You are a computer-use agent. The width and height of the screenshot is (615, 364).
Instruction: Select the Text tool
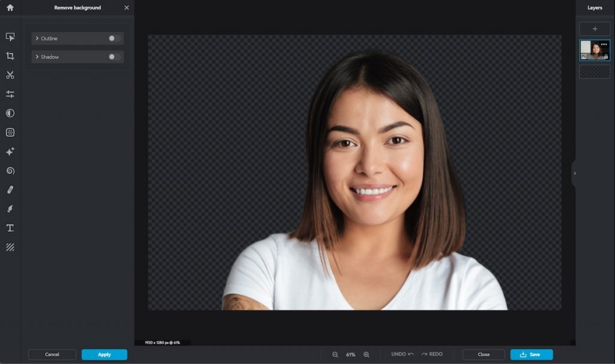10,228
